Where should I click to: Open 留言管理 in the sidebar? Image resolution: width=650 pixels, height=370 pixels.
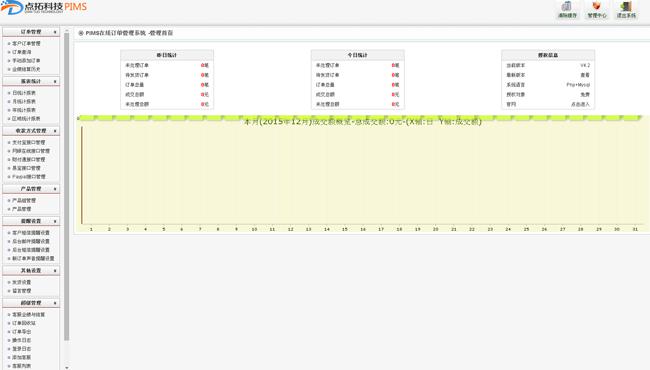(22, 291)
